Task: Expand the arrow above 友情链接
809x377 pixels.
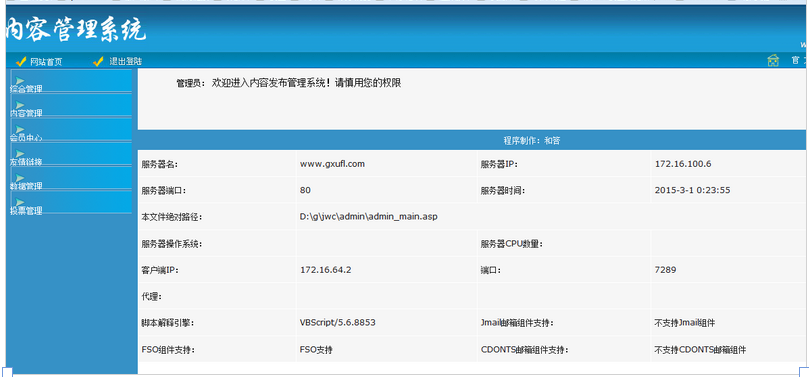Action: click(20, 154)
